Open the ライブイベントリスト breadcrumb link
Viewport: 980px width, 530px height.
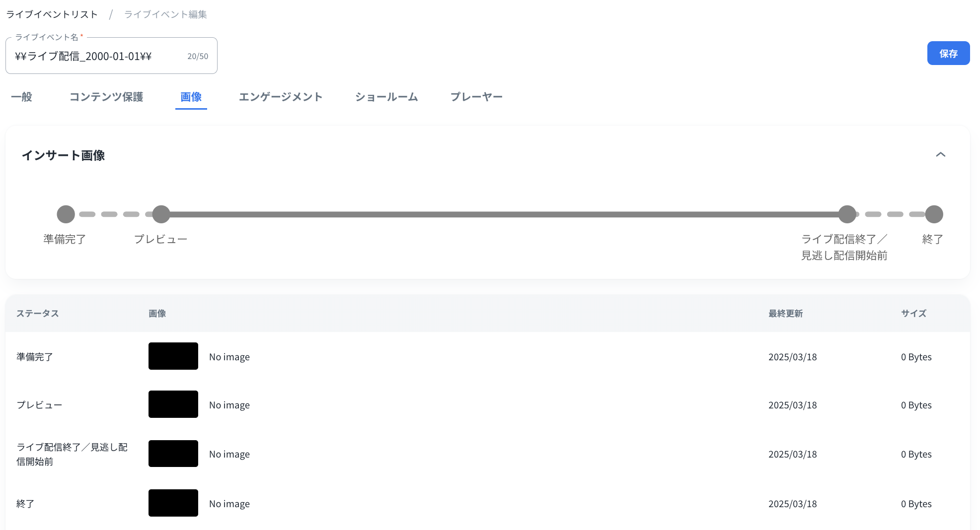point(52,14)
